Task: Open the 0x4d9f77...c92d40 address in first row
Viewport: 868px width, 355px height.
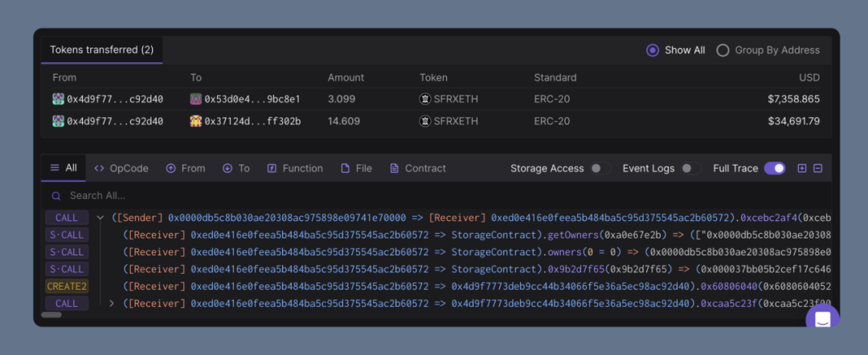Action: (x=115, y=100)
